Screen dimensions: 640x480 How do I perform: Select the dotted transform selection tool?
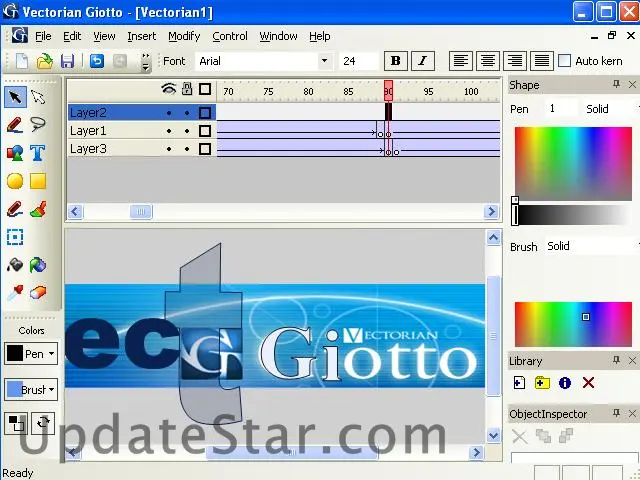coord(15,237)
